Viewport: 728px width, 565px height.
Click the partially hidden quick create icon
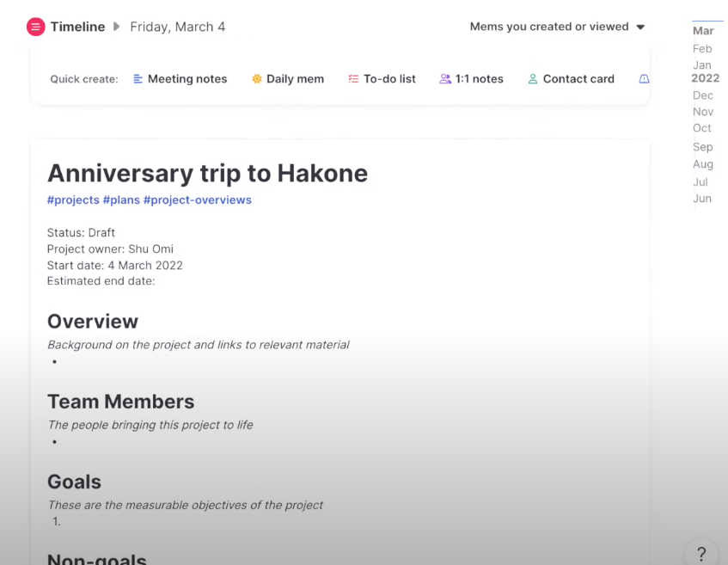[x=644, y=79]
